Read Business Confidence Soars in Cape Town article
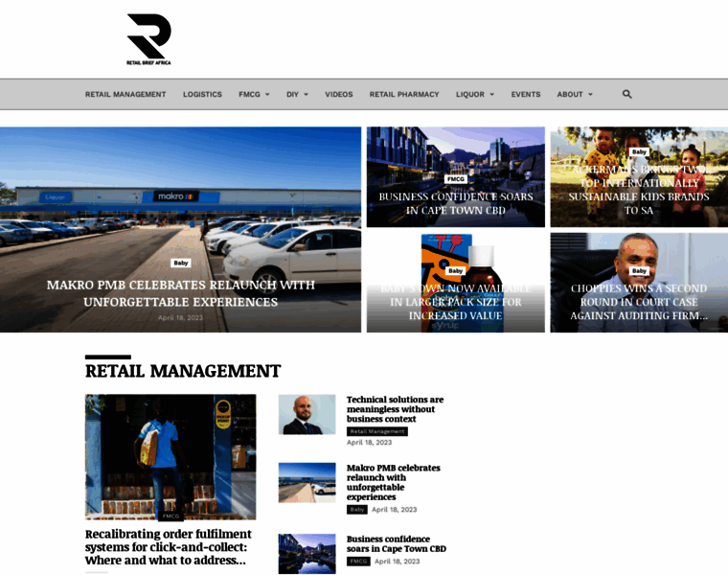Screen dimensions: 728x575 (x=456, y=203)
